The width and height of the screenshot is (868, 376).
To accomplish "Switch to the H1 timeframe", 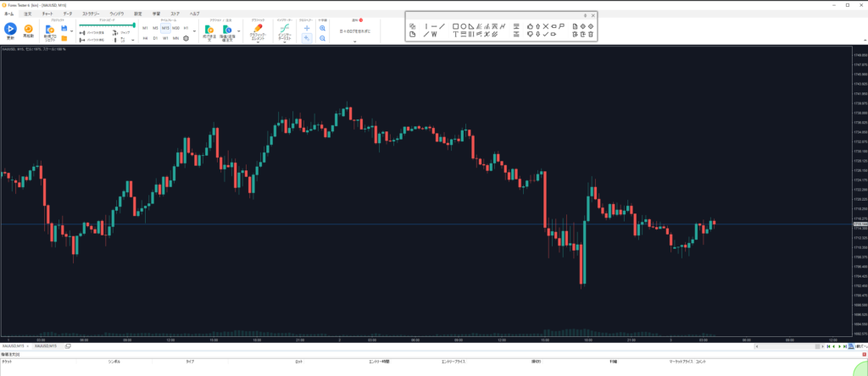I will point(186,28).
